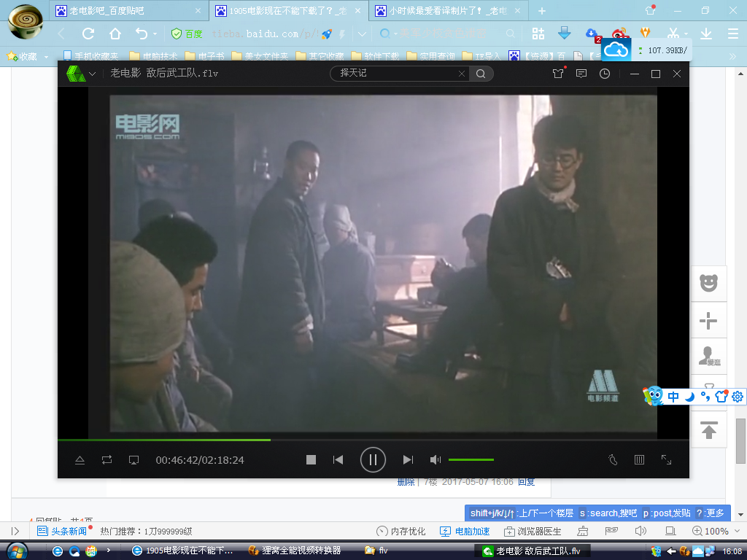Click the bear face icon in sidebar
The width and height of the screenshot is (747, 560).
pyautogui.click(x=708, y=284)
